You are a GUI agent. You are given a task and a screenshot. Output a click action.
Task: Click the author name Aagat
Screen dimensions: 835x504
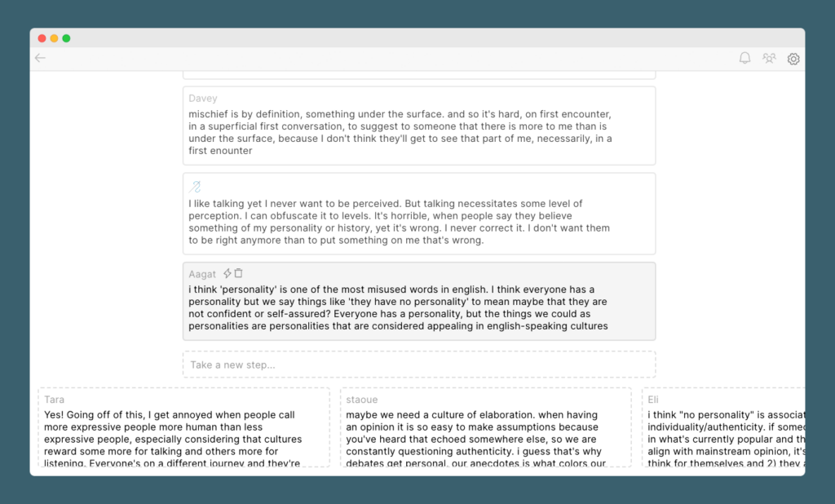[x=202, y=274]
